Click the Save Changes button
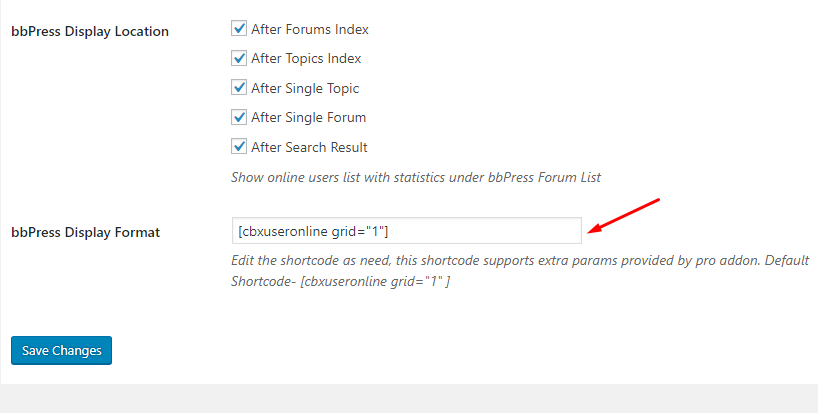Screen dimensions: 818x413 [62, 350]
